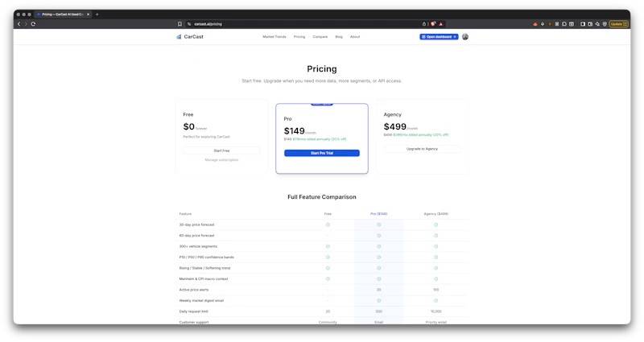The image size is (644, 342).
Task: Click Pro checkmark for Weekly market digest email
Action: point(378,300)
